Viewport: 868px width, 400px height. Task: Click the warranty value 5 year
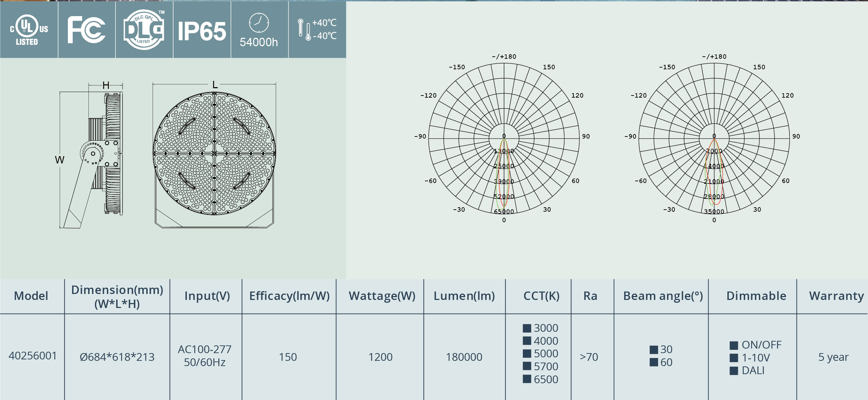click(x=833, y=357)
